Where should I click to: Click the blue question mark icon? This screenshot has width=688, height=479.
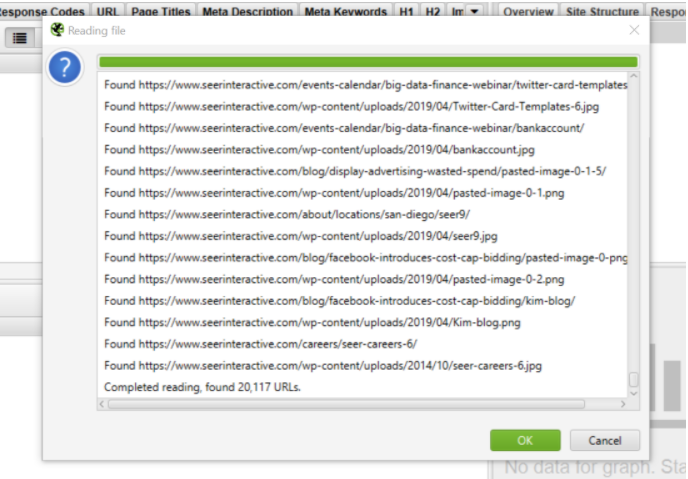pyautogui.click(x=65, y=69)
